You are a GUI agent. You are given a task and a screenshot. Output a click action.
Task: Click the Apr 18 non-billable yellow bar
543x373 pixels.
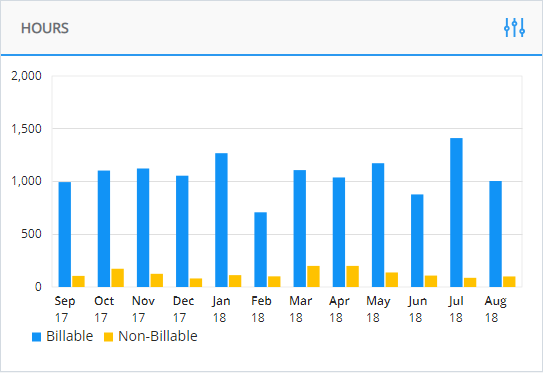353,276
